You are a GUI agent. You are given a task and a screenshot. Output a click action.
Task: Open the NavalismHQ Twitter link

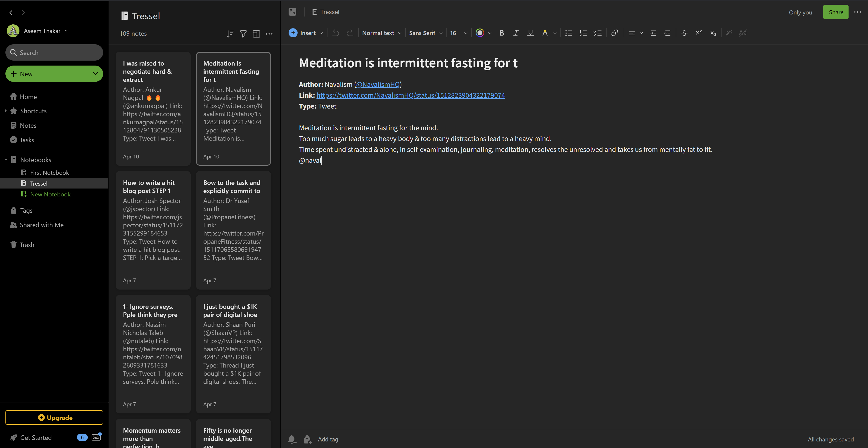point(378,84)
